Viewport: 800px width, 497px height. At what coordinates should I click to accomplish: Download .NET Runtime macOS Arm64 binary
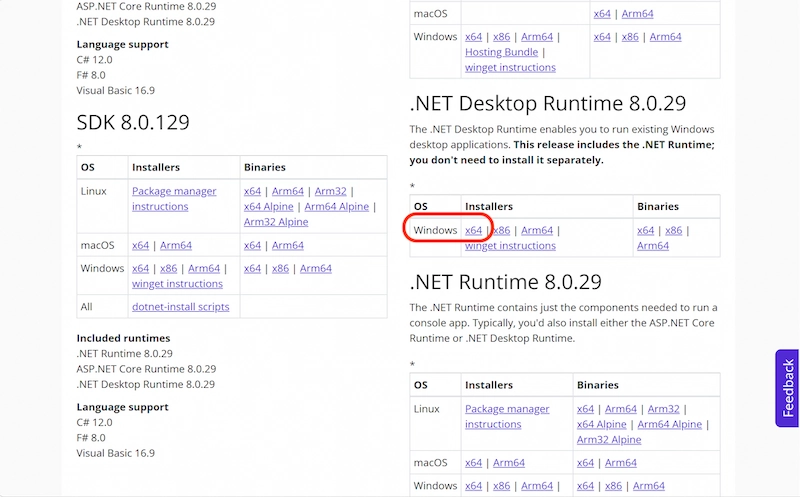coord(621,462)
